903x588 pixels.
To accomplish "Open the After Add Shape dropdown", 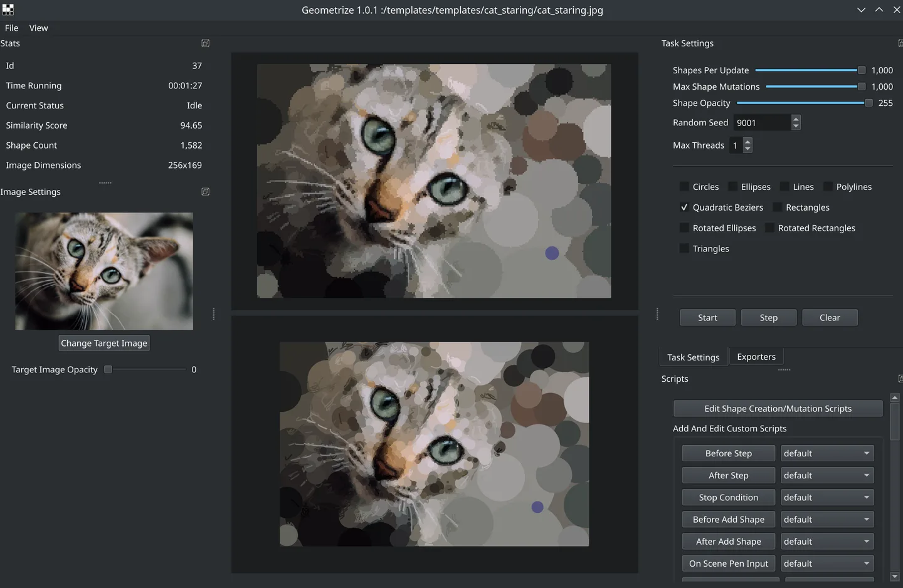I will coord(827,542).
